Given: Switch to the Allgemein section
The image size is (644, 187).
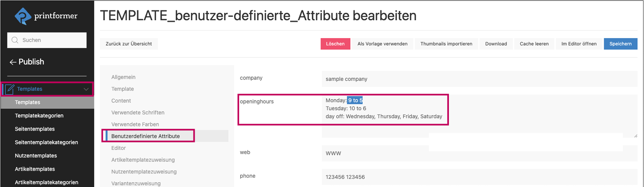Looking at the screenshot, I should click(x=123, y=77).
